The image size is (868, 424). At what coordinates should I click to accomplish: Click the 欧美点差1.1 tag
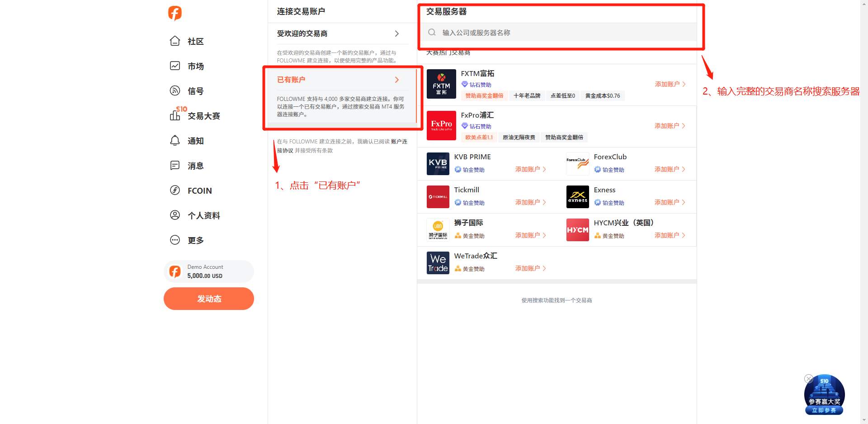[x=479, y=138]
